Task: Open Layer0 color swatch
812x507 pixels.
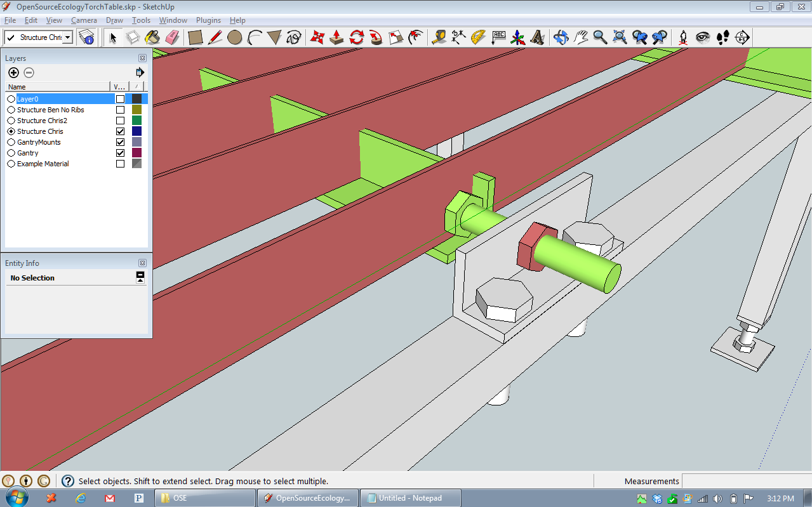Action: click(x=136, y=99)
